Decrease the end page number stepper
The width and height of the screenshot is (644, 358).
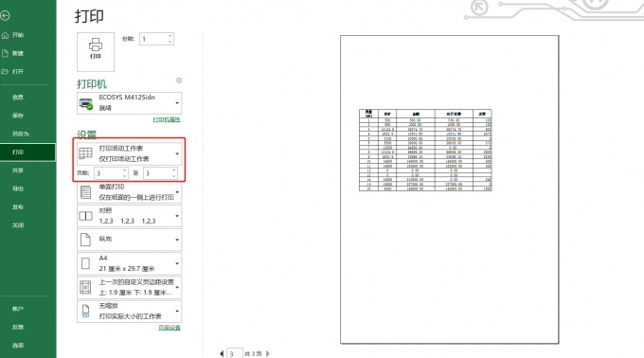point(173,176)
